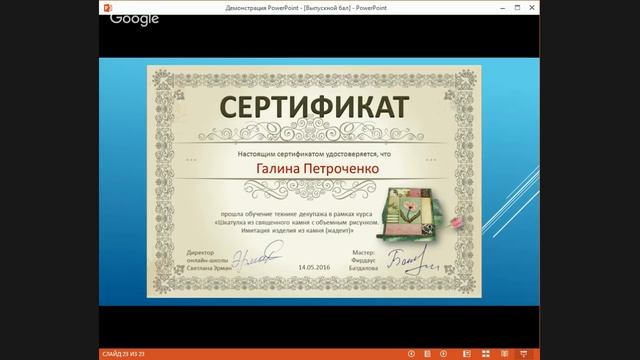The height and width of the screenshot is (360, 640).
Task: Open the all-slides menu icon in status bar
Action: [x=427, y=354]
